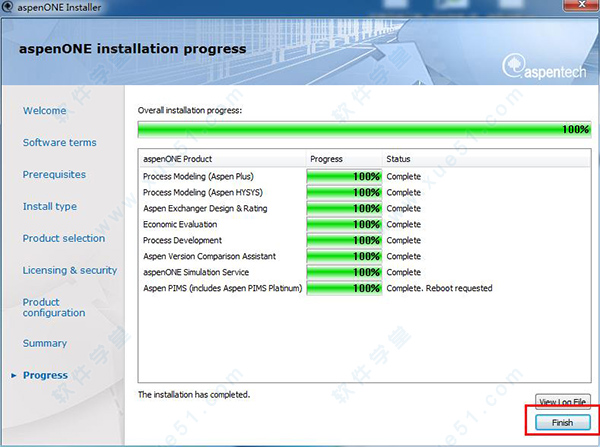Select Aspen Version Comparison Assistant row
The height and width of the screenshot is (447, 600).
364,256
